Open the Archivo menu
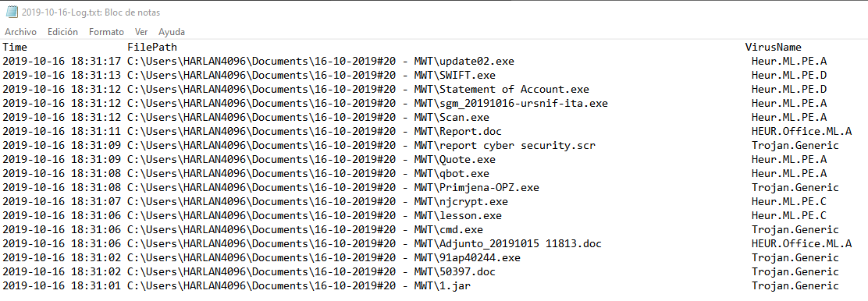This screenshot has height=301, width=868. tap(20, 32)
